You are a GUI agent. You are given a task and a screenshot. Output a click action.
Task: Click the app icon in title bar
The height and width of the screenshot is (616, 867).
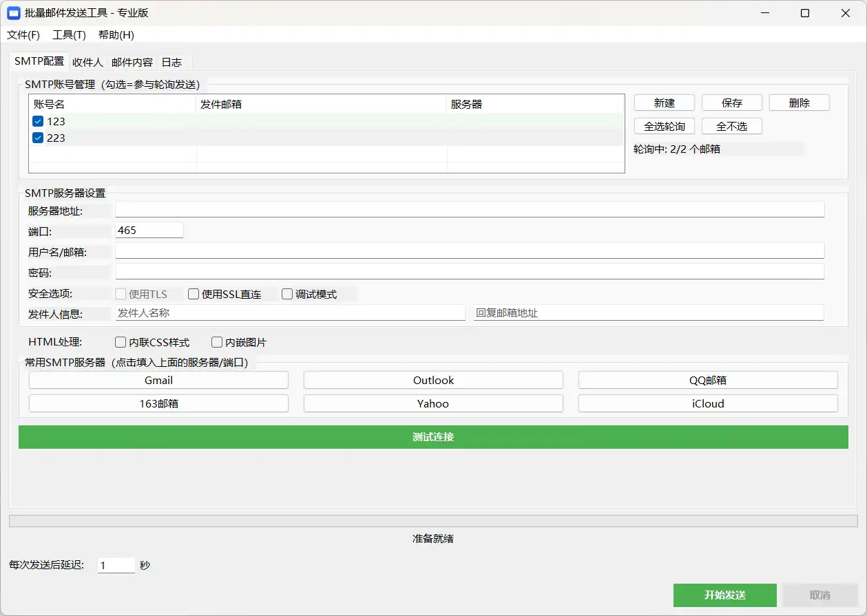tap(13, 12)
